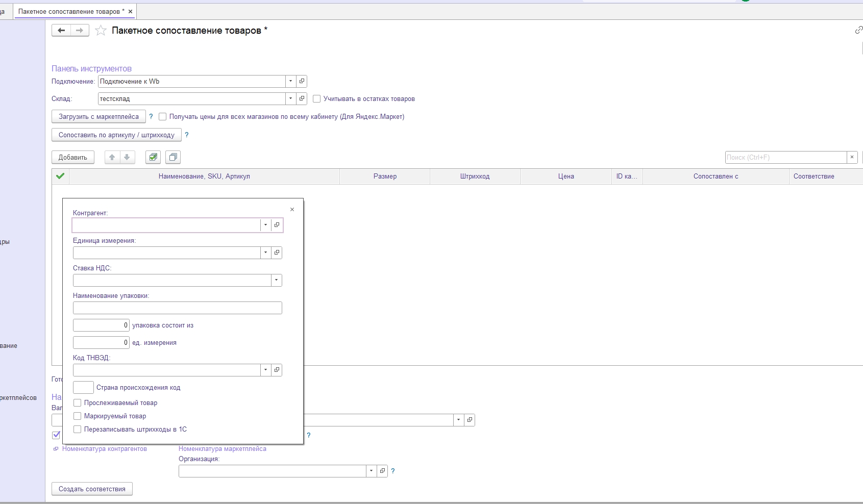Viewport: 863px width, 504px height.
Task: Open Номенклатура контрагентов link
Action: click(x=105, y=449)
